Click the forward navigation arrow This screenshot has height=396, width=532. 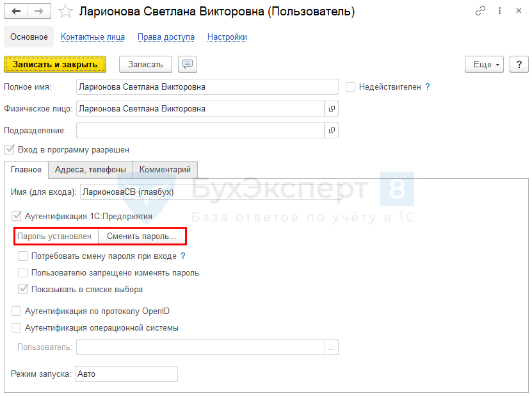point(38,11)
